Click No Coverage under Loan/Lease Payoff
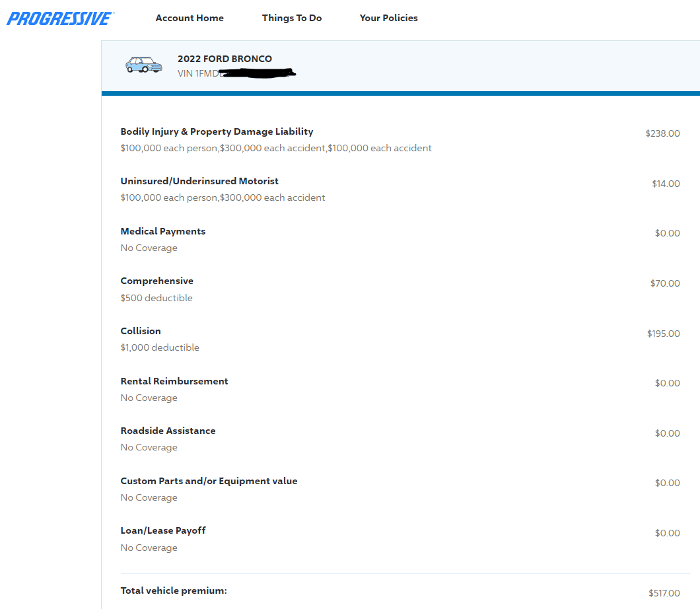 pyautogui.click(x=149, y=548)
